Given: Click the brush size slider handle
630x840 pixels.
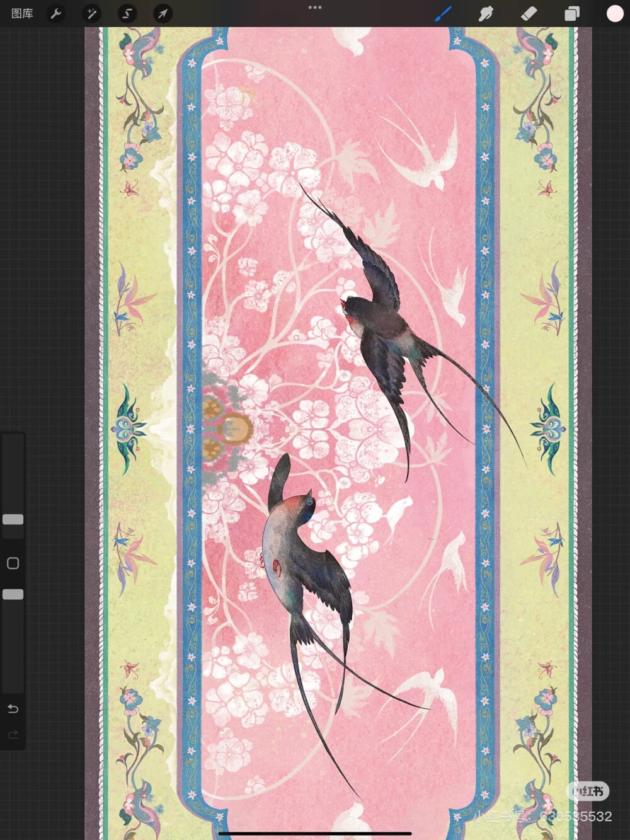Looking at the screenshot, I should click(x=13, y=519).
